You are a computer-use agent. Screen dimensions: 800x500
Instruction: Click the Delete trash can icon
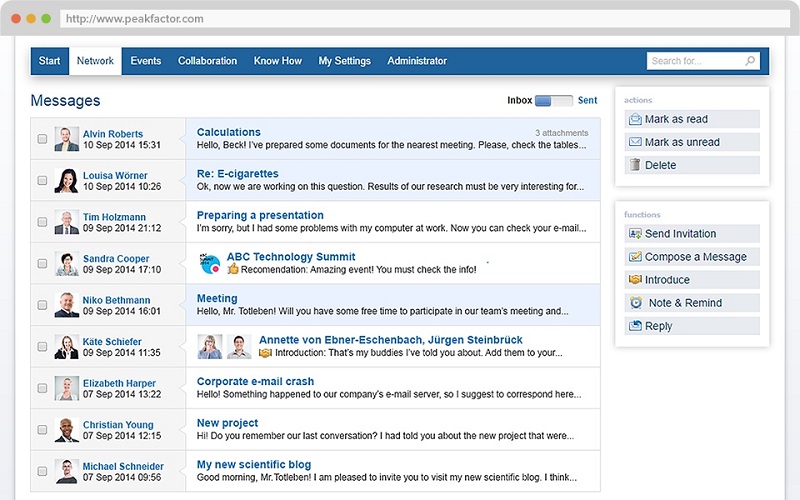635,164
